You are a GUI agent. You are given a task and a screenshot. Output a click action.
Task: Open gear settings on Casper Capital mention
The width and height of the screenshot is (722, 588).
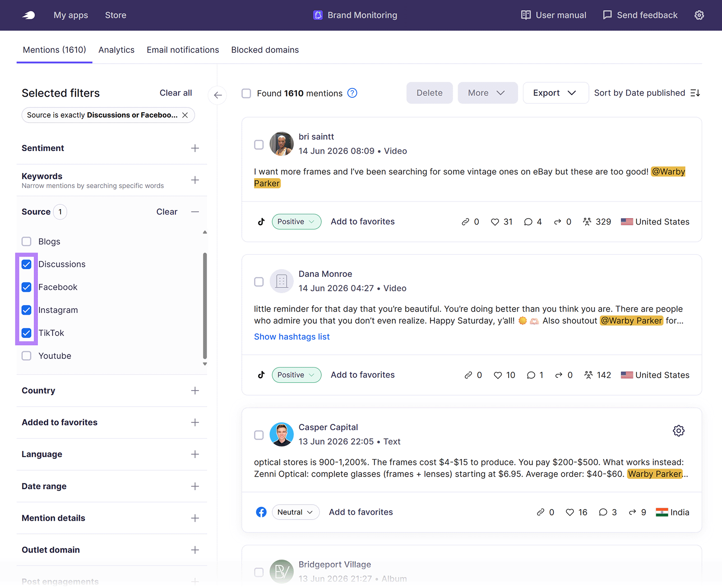679,431
